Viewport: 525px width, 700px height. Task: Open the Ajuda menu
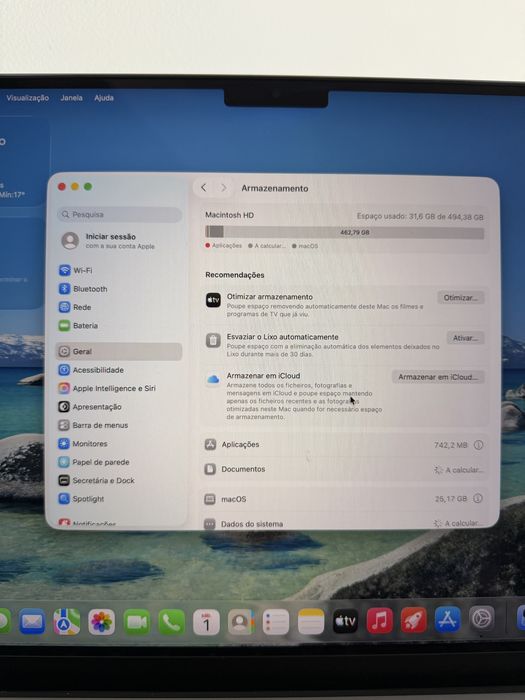coord(104,98)
